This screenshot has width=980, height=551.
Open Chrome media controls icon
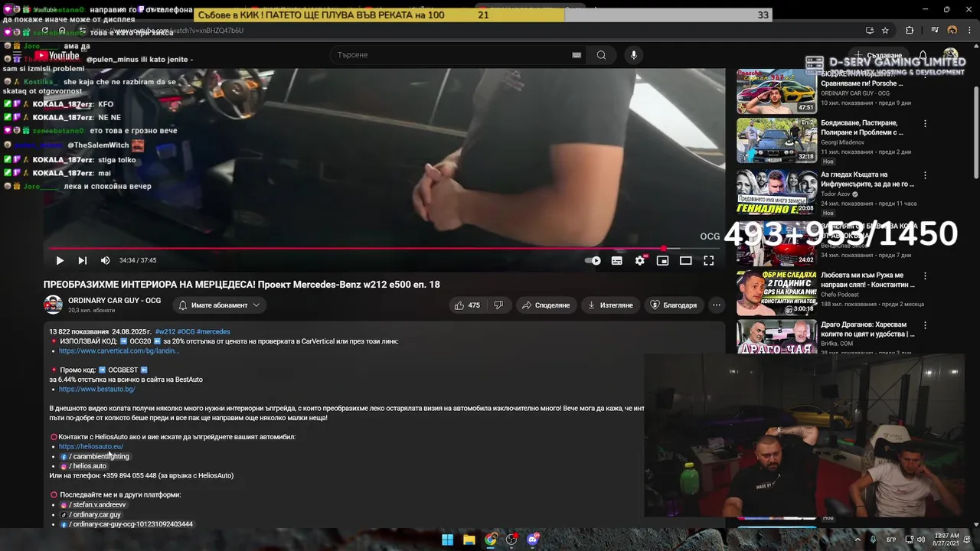click(935, 31)
